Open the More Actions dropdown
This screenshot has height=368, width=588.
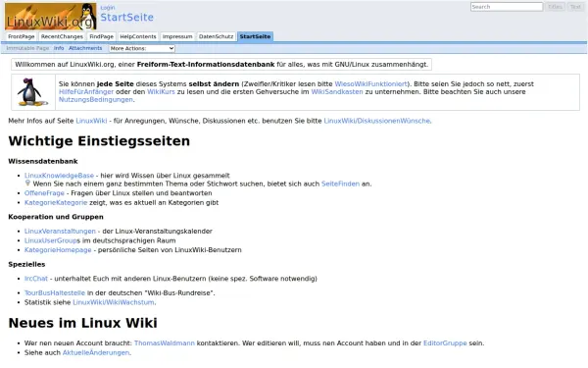coord(142,48)
